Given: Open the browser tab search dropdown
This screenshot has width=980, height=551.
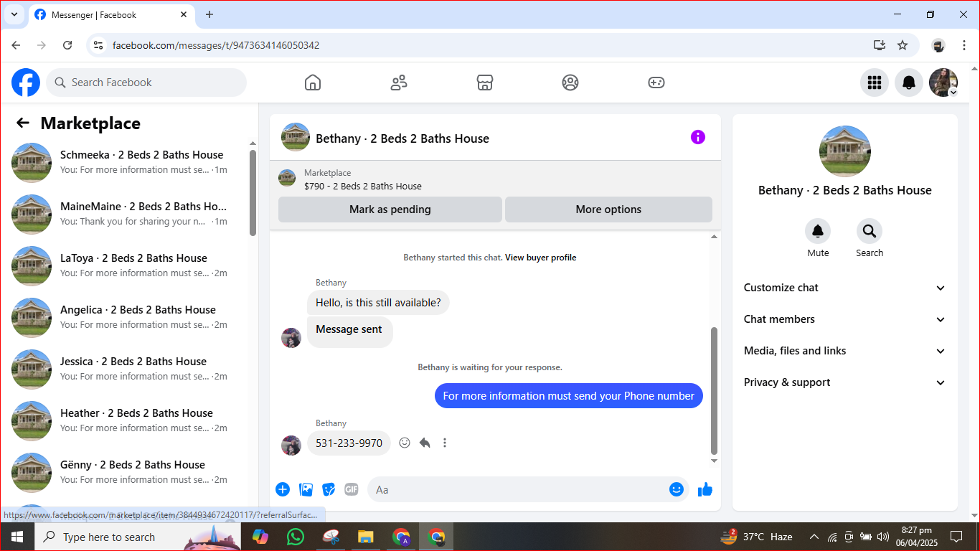Looking at the screenshot, I should tap(14, 14).
